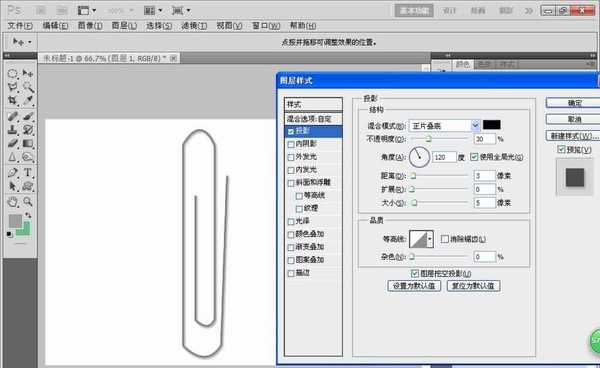Open the 滤镜(T) menu
This screenshot has height=368, width=600.
pyautogui.click(x=194, y=26)
